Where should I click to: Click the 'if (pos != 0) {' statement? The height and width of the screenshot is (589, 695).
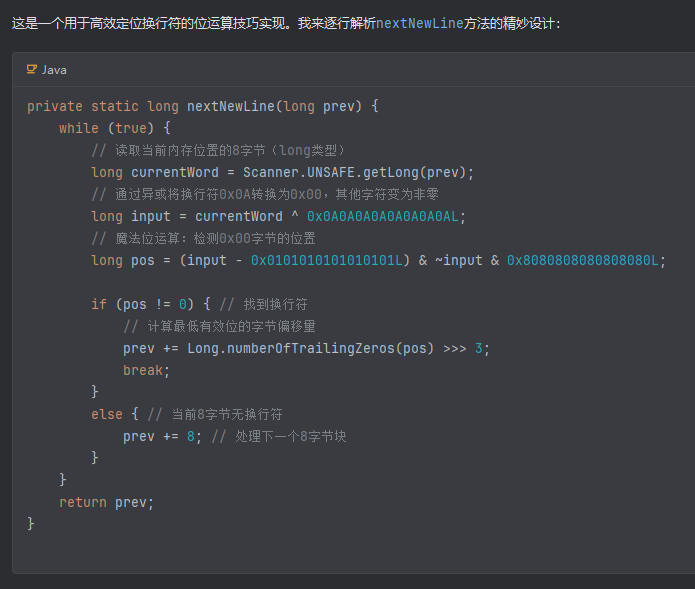pyautogui.click(x=151, y=304)
